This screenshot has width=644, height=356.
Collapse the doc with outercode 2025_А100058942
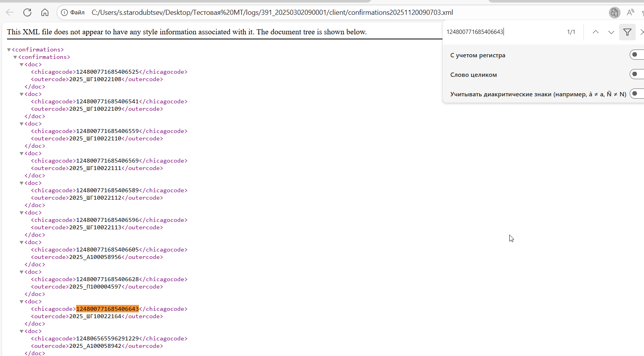(21, 331)
